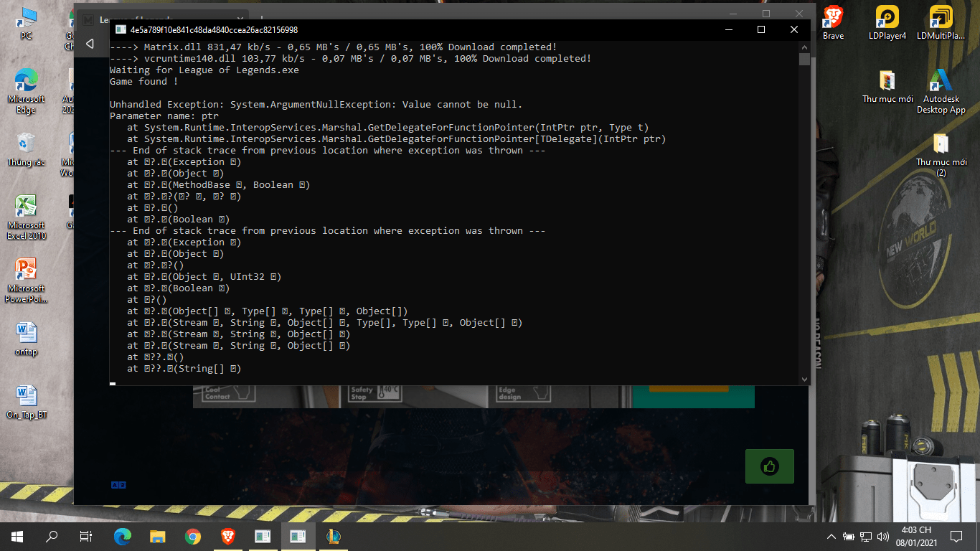Close the League of Legends client window
980x551 pixels.
coord(799,14)
